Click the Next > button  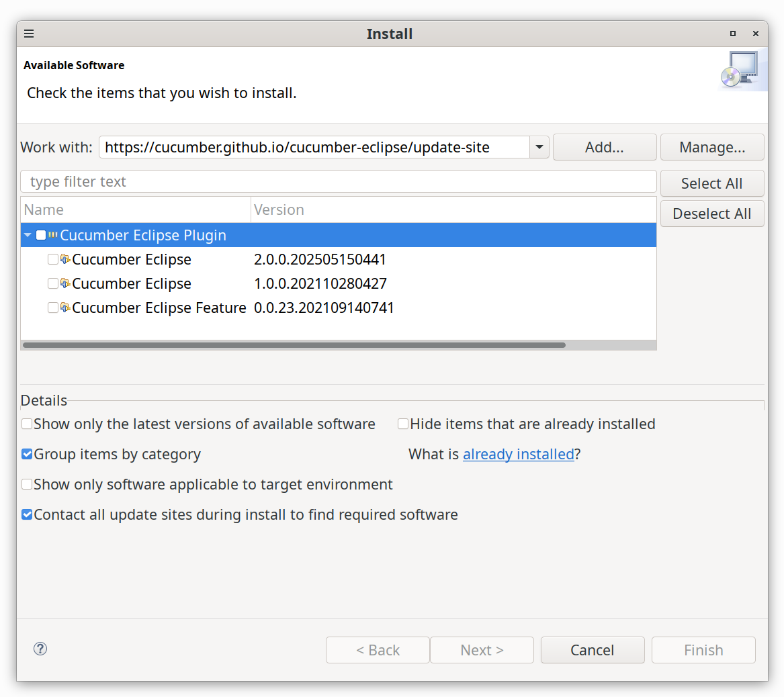[482, 649]
